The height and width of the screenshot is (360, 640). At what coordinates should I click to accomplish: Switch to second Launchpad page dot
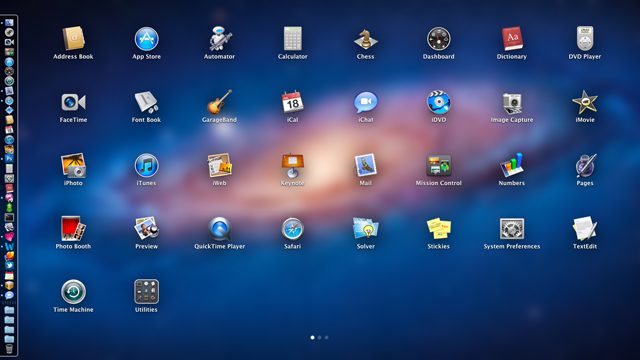320,338
